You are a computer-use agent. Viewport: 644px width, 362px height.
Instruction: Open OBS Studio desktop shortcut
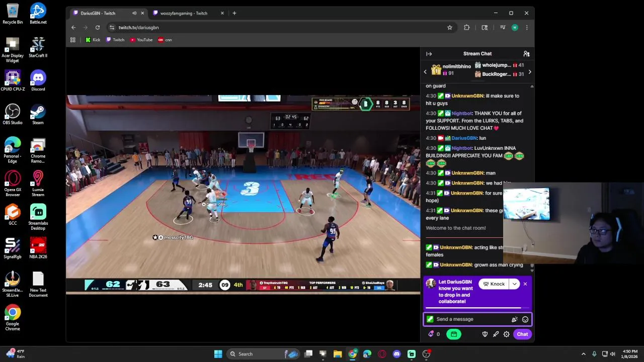(x=13, y=114)
